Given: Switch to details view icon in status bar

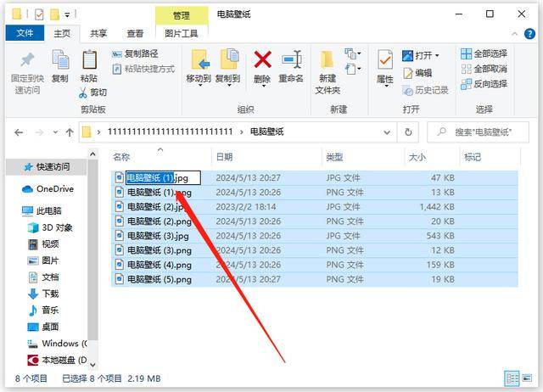Looking at the screenshot, I should click(512, 378).
